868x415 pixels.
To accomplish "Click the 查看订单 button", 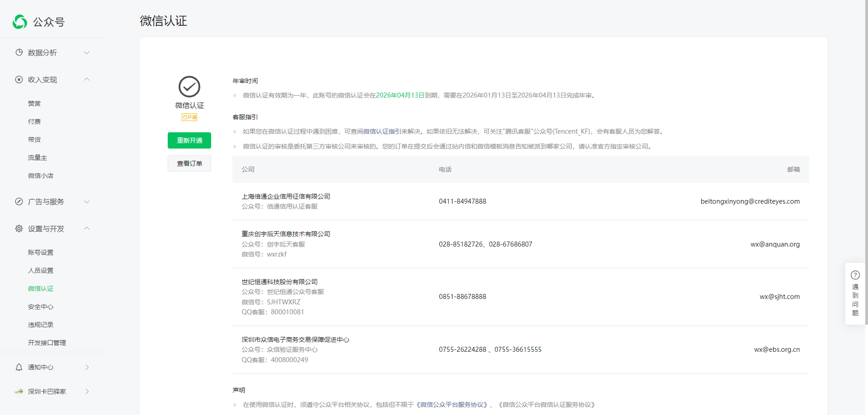I will click(x=189, y=163).
